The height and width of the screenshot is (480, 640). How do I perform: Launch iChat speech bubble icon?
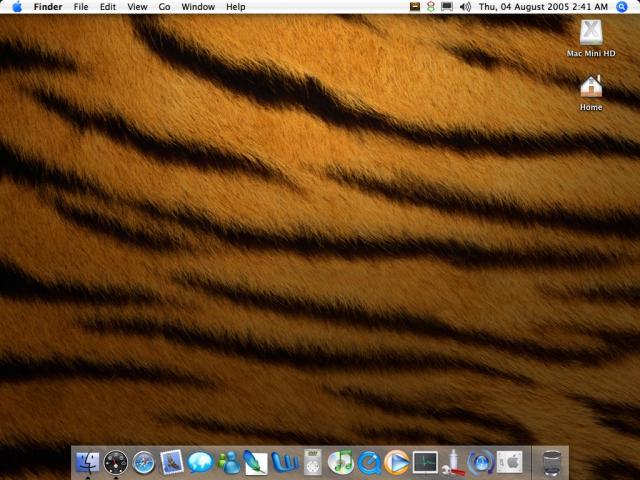[200, 462]
